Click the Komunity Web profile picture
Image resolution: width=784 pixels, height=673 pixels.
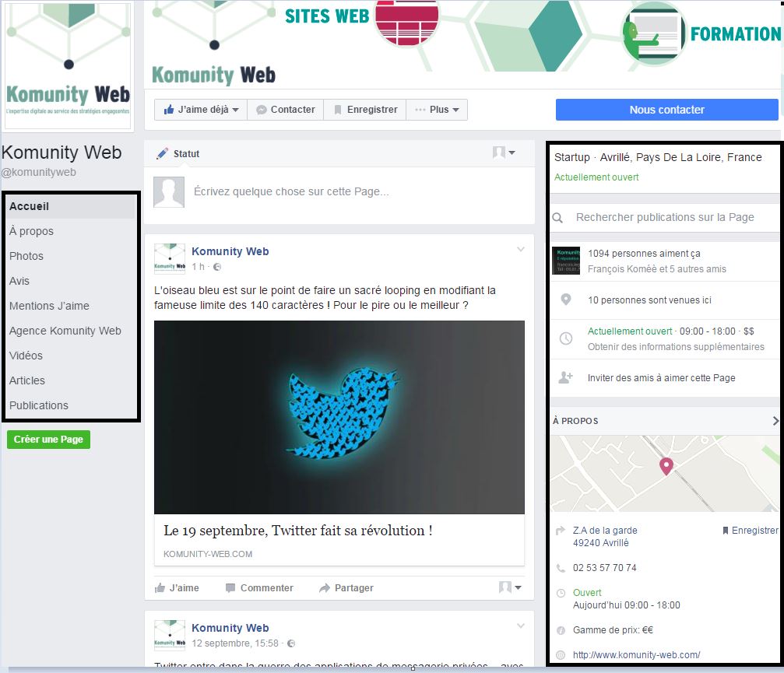[68, 65]
